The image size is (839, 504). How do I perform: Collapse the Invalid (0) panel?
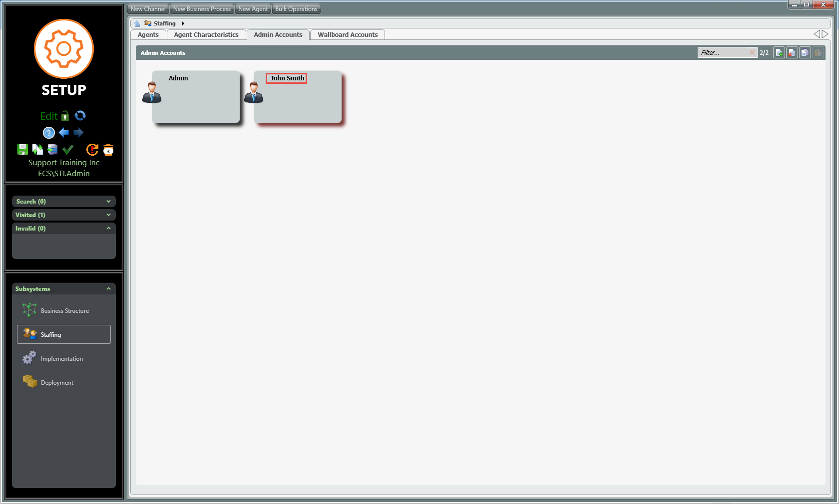click(108, 229)
